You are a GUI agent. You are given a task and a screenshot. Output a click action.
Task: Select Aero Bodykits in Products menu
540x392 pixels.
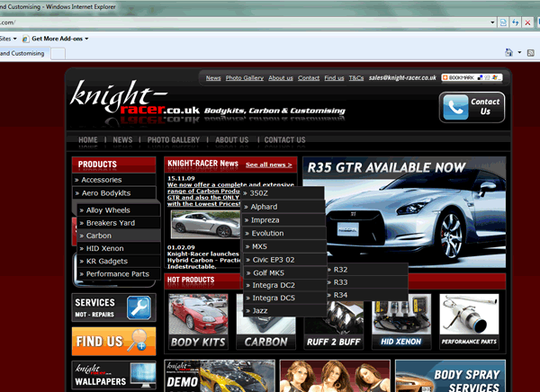click(114, 193)
